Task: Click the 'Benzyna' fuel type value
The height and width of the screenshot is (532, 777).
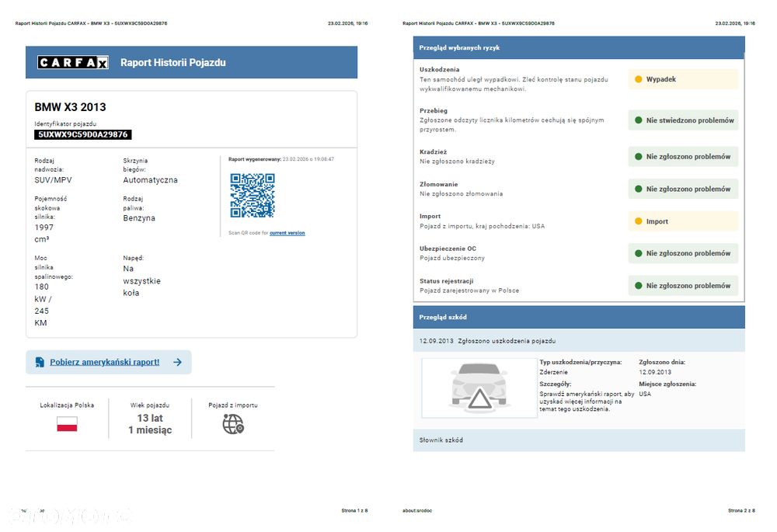Action: [x=139, y=218]
